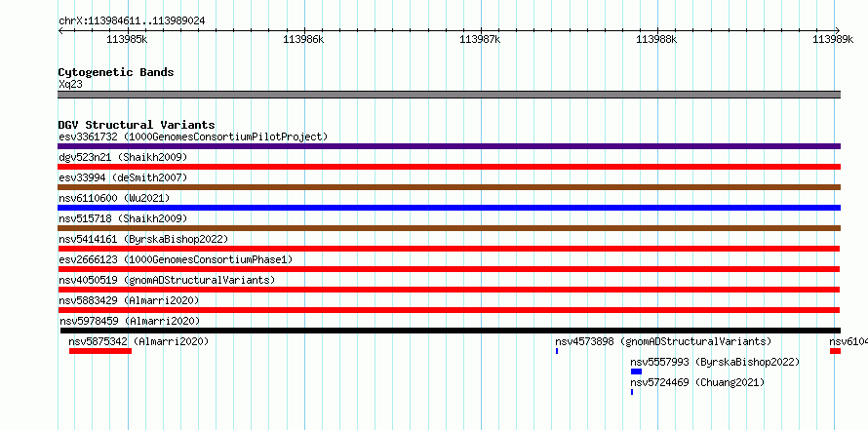Click the 113988k ruler tick label
The image size is (868, 430).
coord(656,39)
